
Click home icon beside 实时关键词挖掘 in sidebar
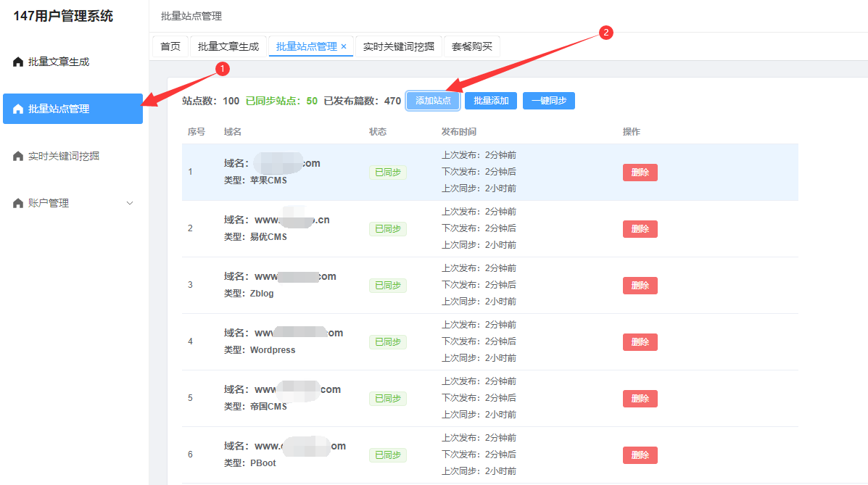17,156
